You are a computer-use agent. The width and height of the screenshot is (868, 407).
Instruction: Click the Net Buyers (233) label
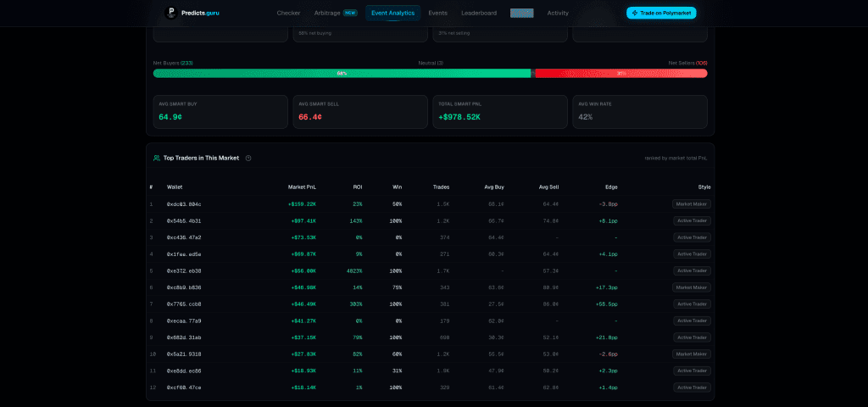[x=173, y=63]
